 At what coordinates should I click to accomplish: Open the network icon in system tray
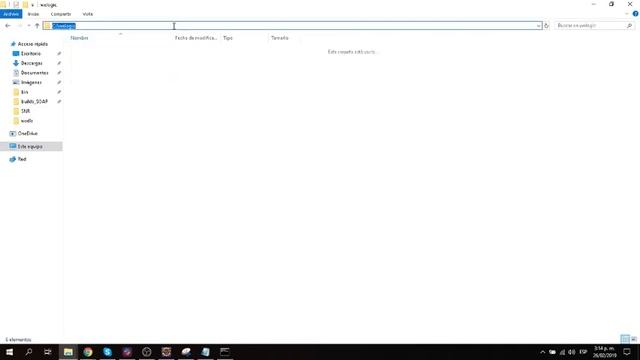point(562,352)
